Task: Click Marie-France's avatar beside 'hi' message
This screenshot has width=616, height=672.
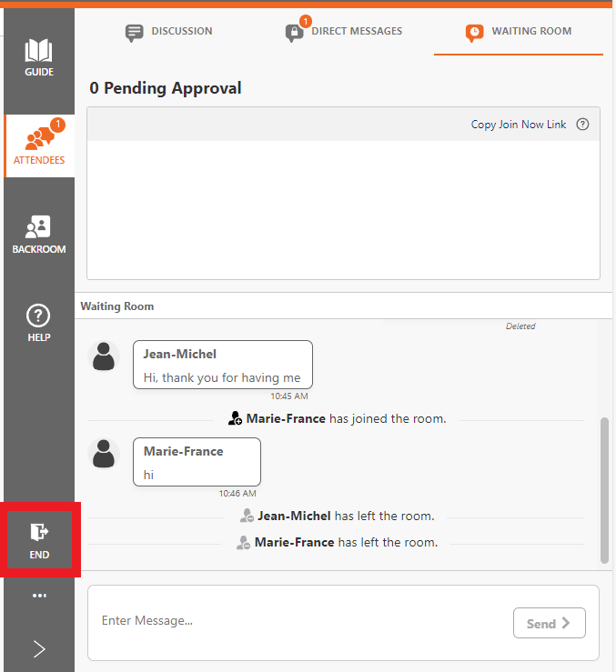Action: click(104, 454)
